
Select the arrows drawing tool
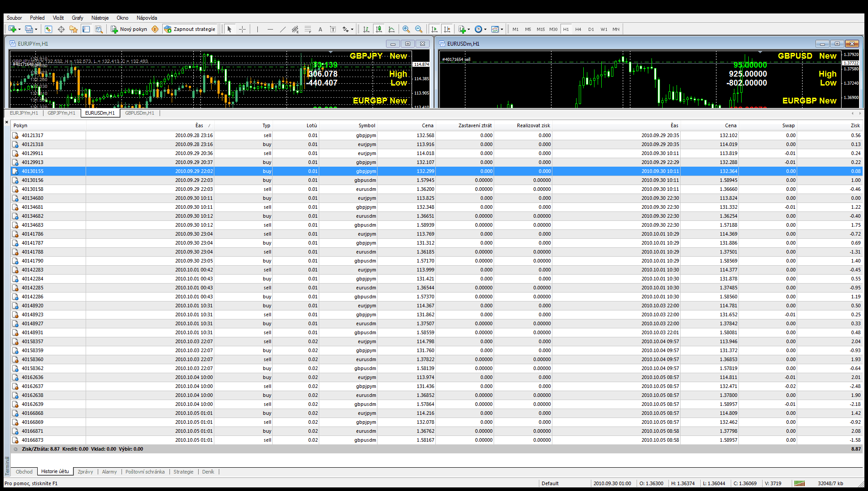(x=345, y=29)
